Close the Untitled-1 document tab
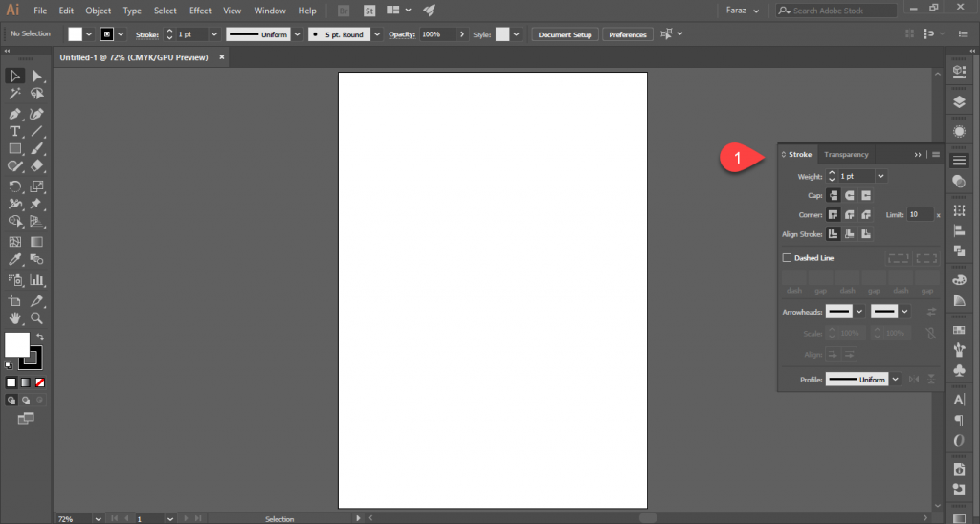980x524 pixels. [x=221, y=56]
